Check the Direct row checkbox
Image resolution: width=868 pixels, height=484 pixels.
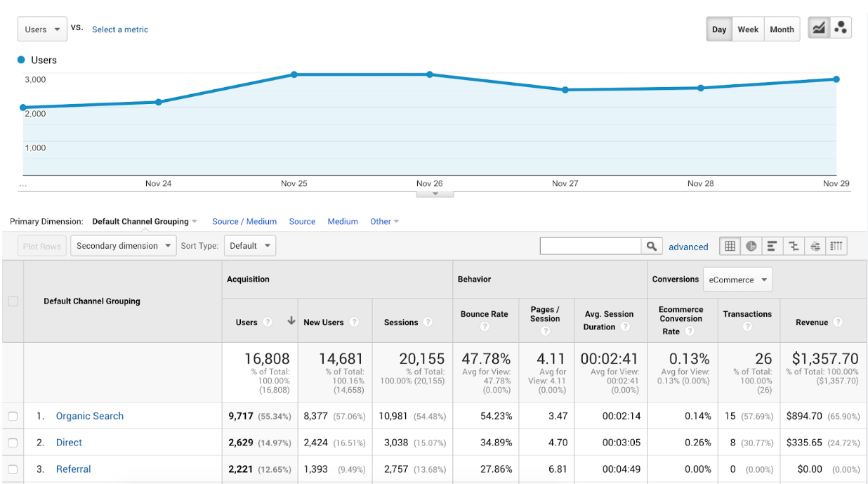click(13, 443)
